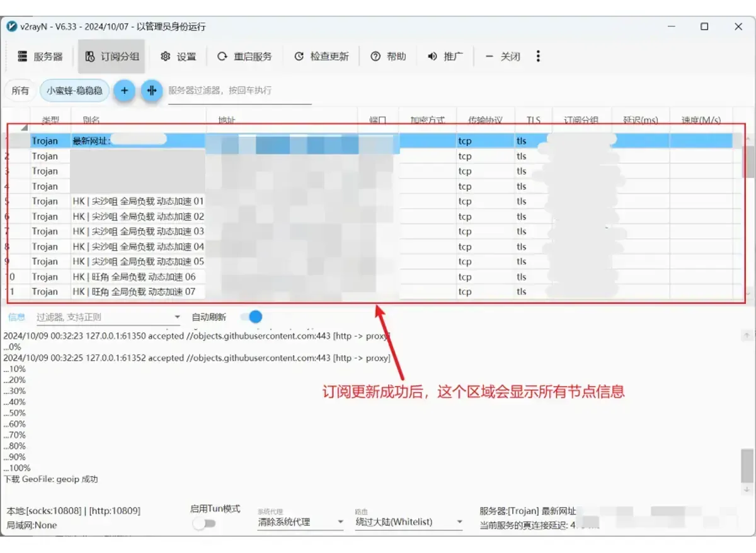Sort by the 延迟(ms) column header
The height and width of the screenshot is (553, 756).
point(641,120)
